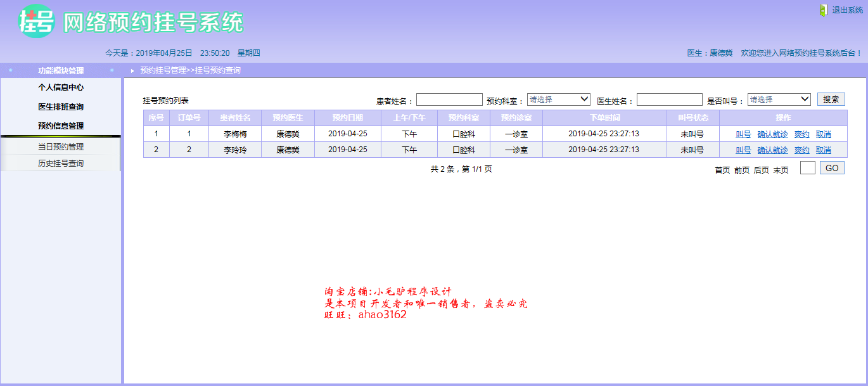
Task: Select 当日预约管理 submenu item
Action: (61, 146)
